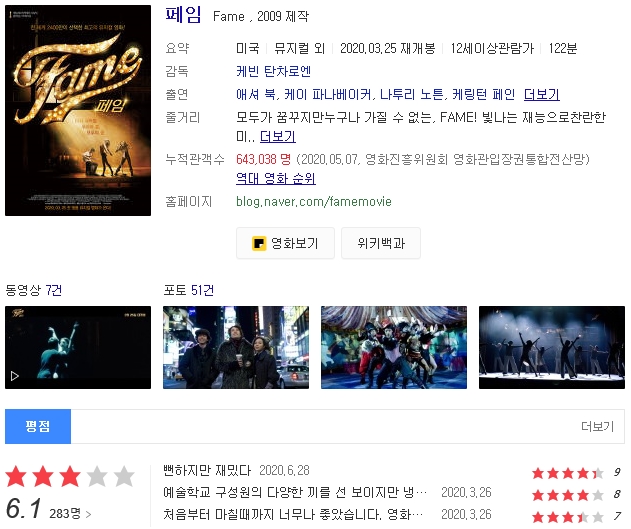Open actor 애셔 북 link
This screenshot has height=529, width=631.
[256, 94]
